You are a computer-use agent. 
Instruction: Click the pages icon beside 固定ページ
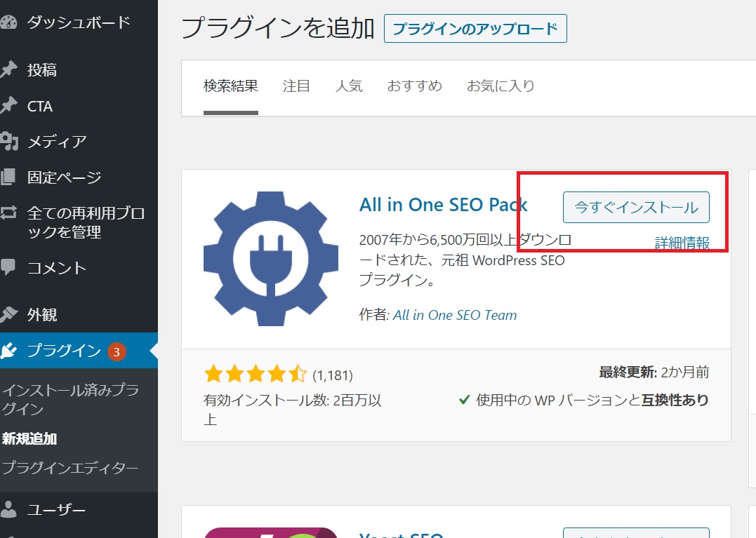(8, 177)
